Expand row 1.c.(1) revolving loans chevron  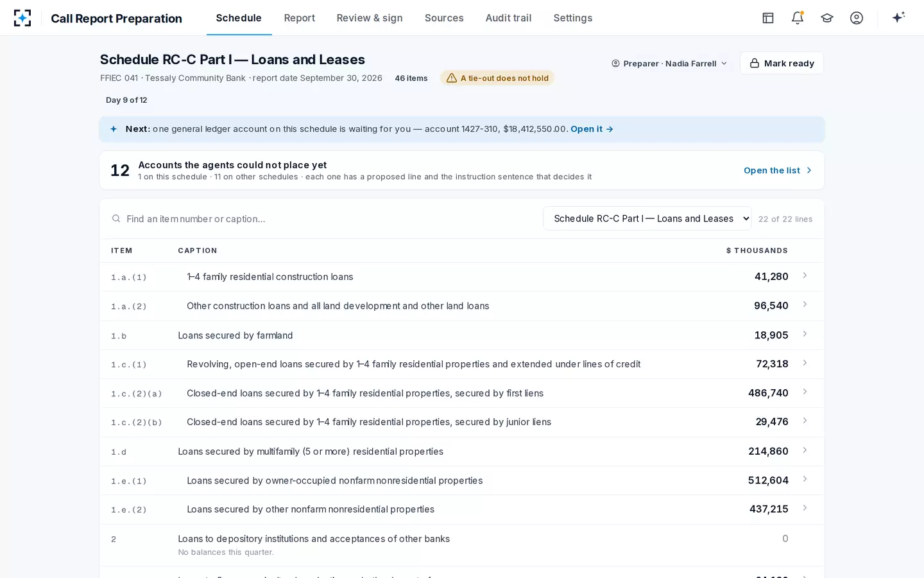[805, 363]
